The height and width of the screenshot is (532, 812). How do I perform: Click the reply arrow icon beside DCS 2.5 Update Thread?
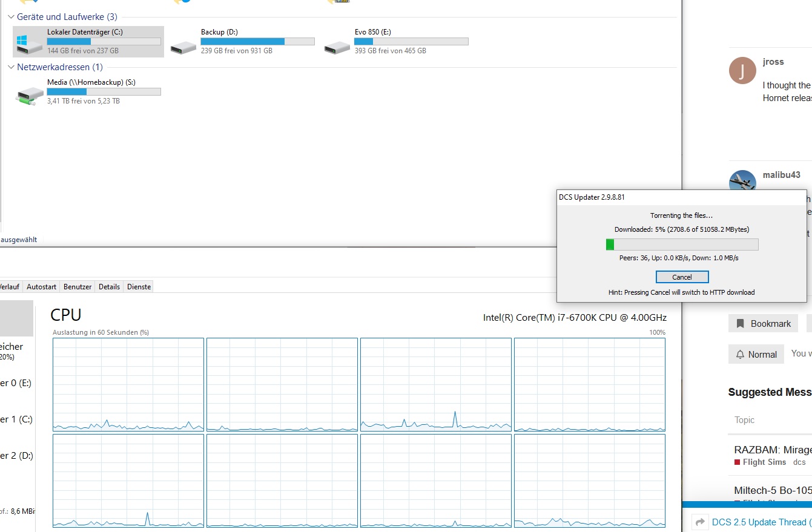(x=700, y=522)
